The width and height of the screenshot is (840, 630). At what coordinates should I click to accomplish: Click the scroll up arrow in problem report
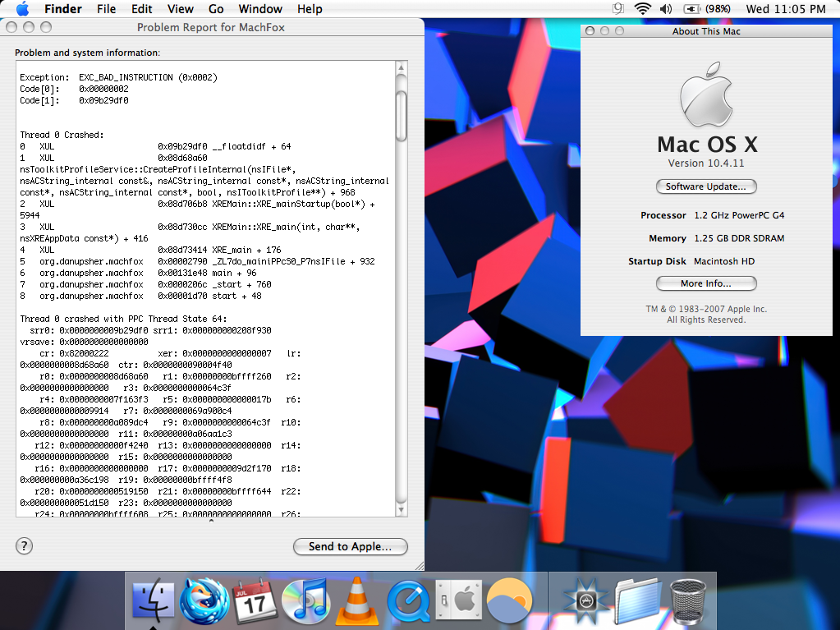click(401, 67)
